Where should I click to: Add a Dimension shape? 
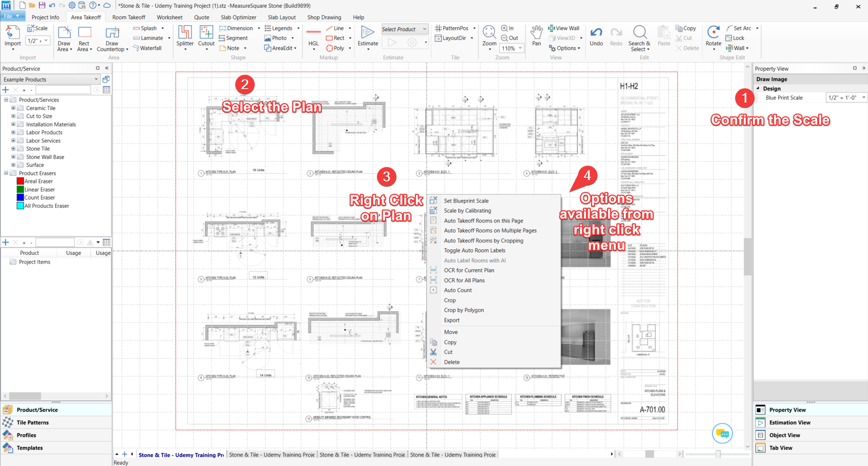pos(236,28)
